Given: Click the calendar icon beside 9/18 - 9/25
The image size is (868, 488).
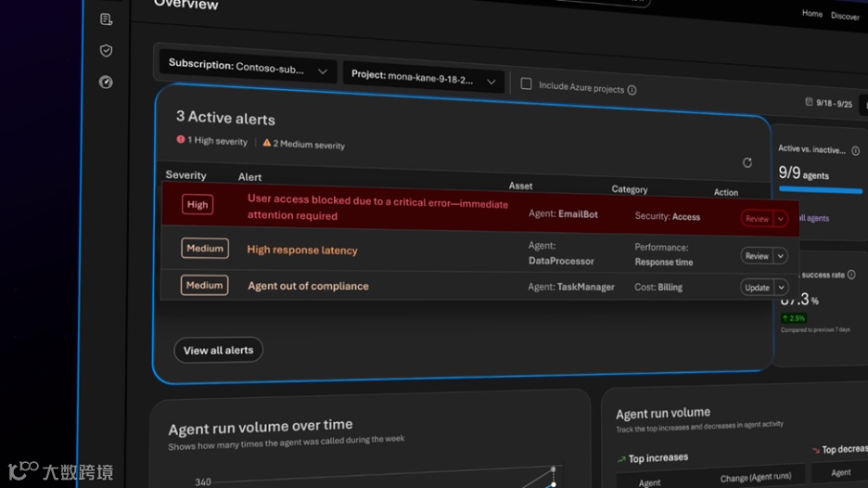Looking at the screenshot, I should (x=809, y=102).
